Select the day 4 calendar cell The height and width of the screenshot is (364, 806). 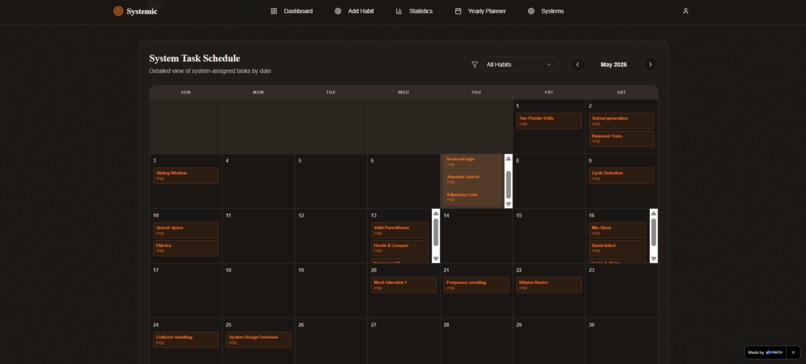point(259,181)
